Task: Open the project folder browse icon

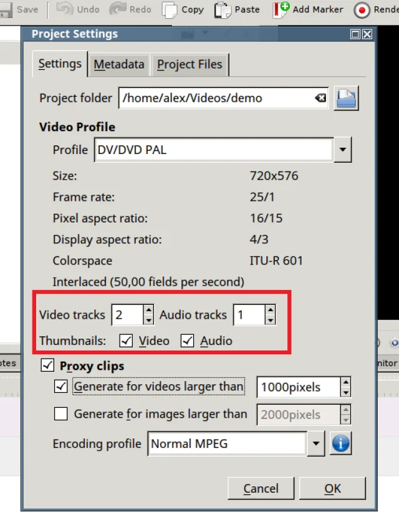Action: pos(346,99)
